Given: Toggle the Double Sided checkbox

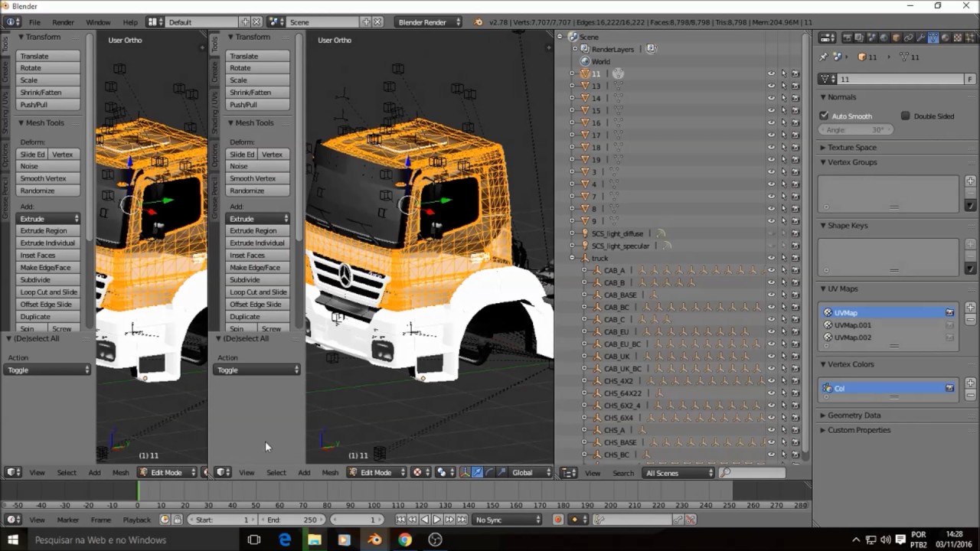Looking at the screenshot, I should [x=906, y=116].
